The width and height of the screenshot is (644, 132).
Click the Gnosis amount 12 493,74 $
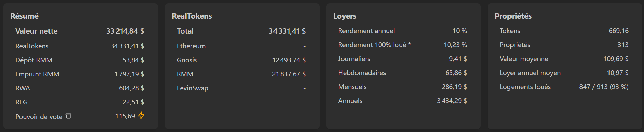(289, 60)
